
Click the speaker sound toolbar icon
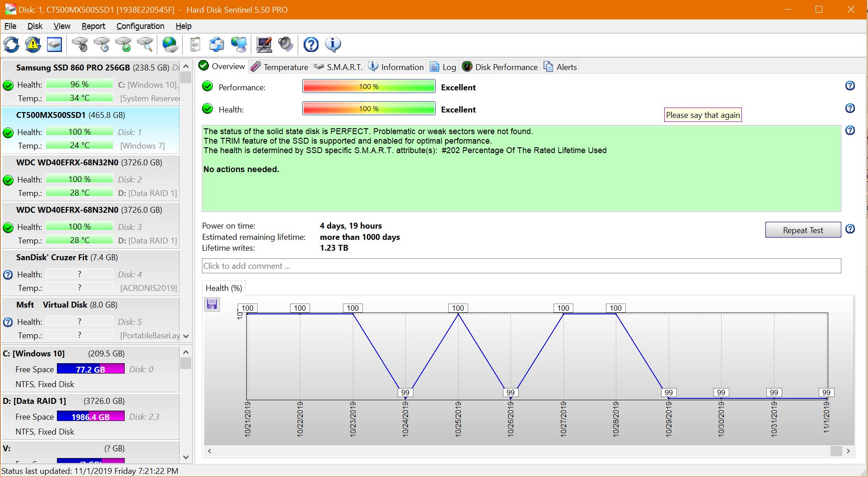286,45
